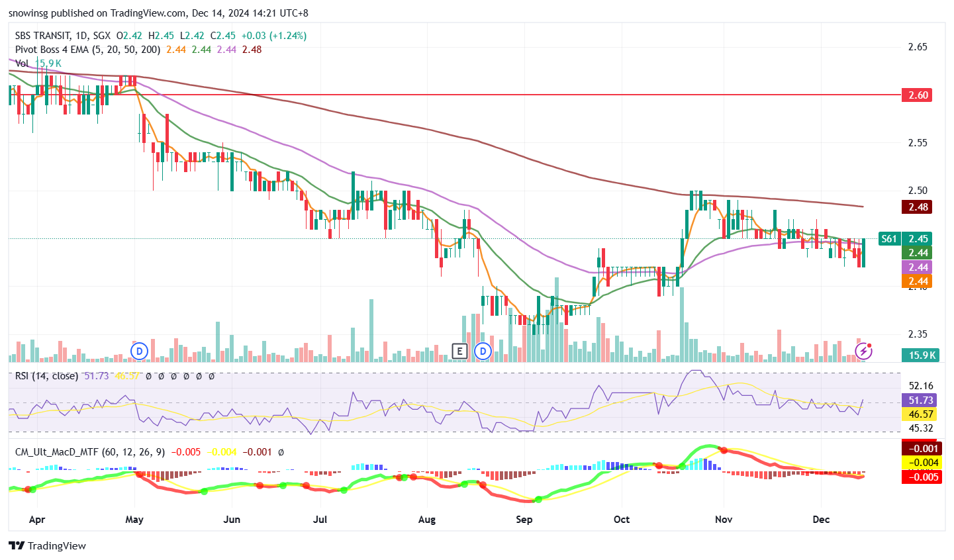Click the 2.55 price axis label

[x=918, y=143]
